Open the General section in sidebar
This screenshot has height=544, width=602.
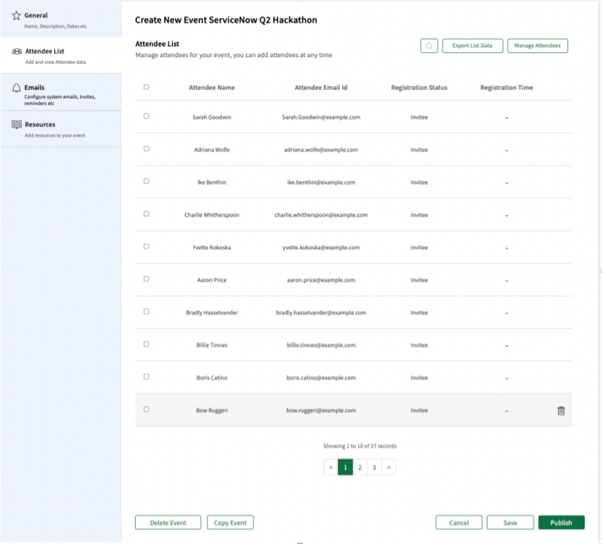(x=61, y=20)
